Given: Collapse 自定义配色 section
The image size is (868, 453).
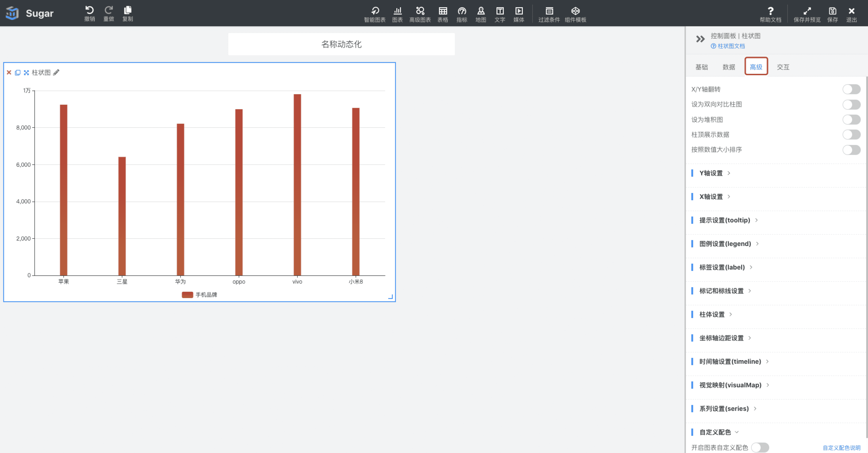Looking at the screenshot, I should click(x=719, y=432).
